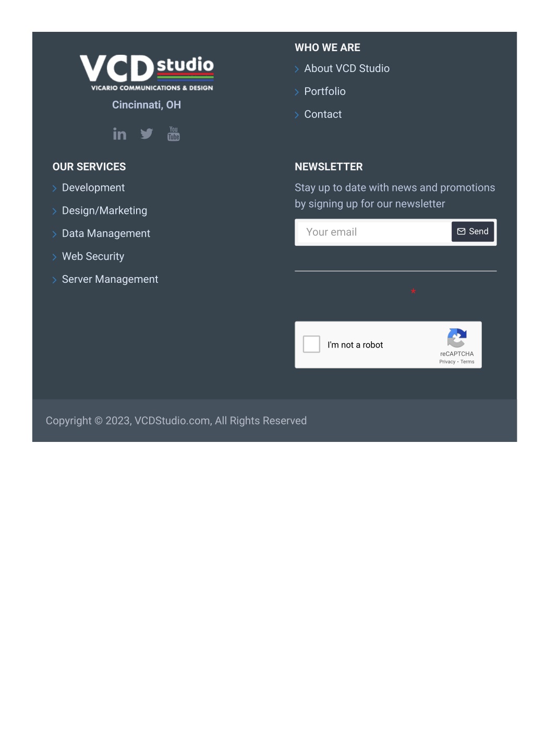Visit the Development services link
Image resolution: width=534 pixels, height=756 pixels.
(x=93, y=187)
